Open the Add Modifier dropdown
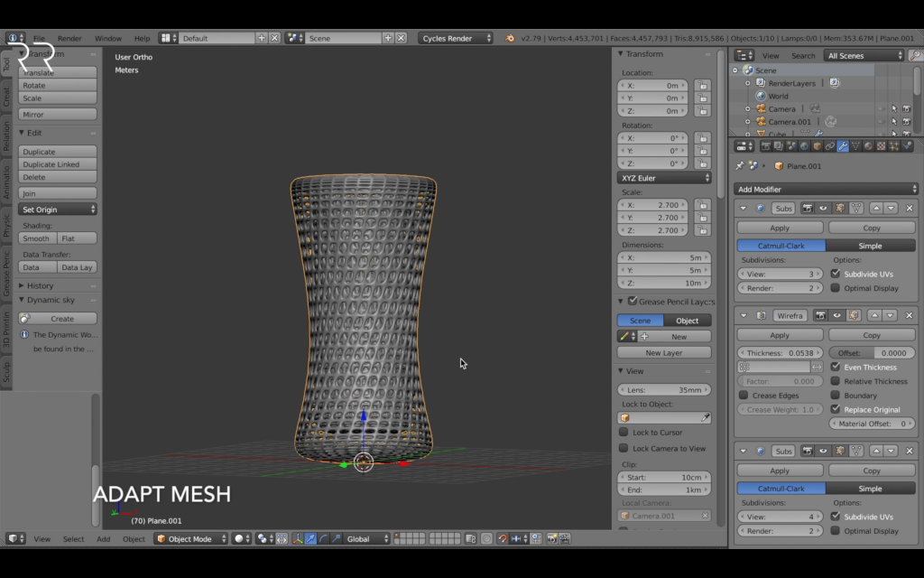The height and width of the screenshot is (578, 924). click(827, 190)
